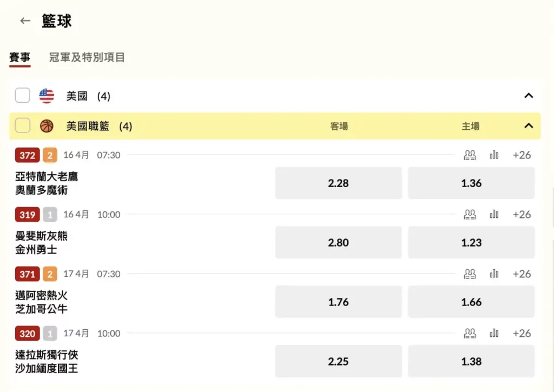Switch to 冠軍及特別項目 tab
This screenshot has height=392, width=554.
[x=87, y=57]
